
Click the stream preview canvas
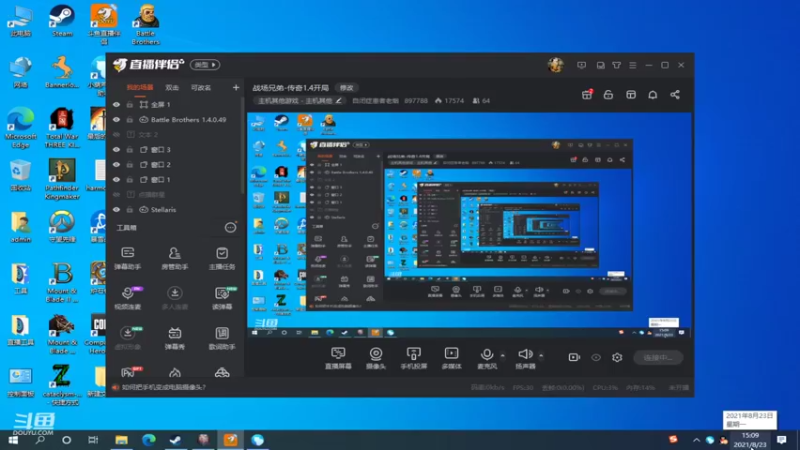coord(469,226)
